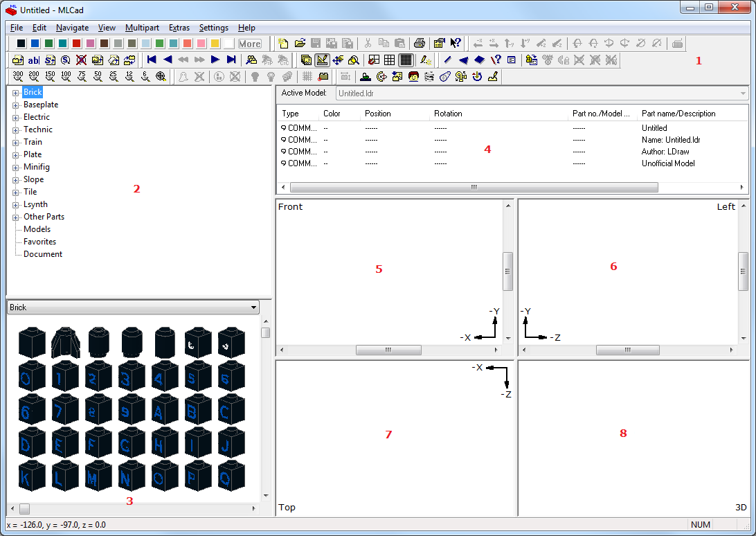Add a triangle primitive
This screenshot has height=536, width=756.
(x=463, y=60)
